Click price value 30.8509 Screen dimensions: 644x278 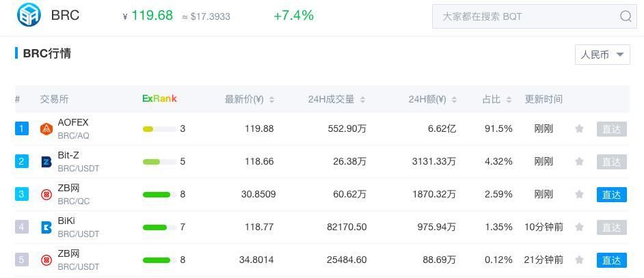(258, 194)
